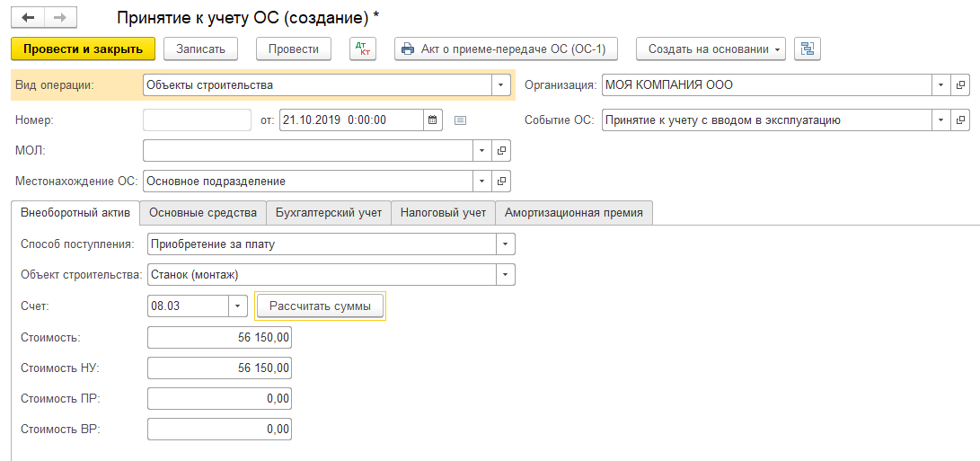This screenshot has height=461, width=980.
Task: Switch to Амортизационная премия tab
Action: (x=574, y=213)
